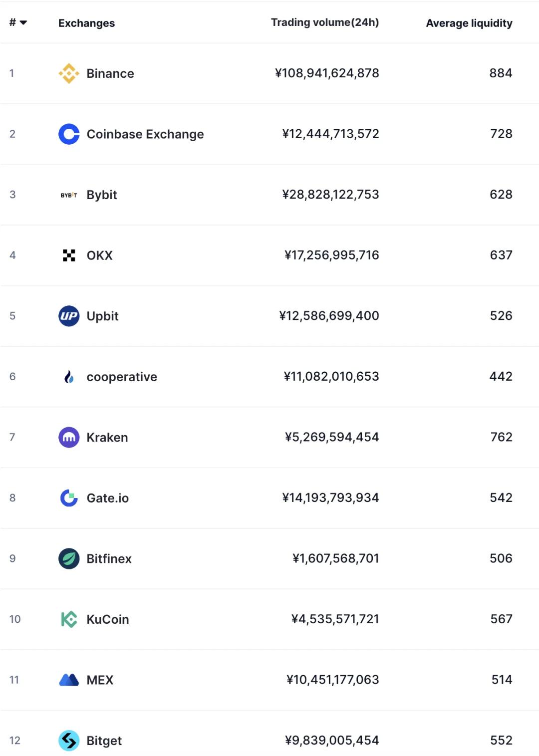
Task: Select the KuCoin green logo icon
Action: [69, 619]
